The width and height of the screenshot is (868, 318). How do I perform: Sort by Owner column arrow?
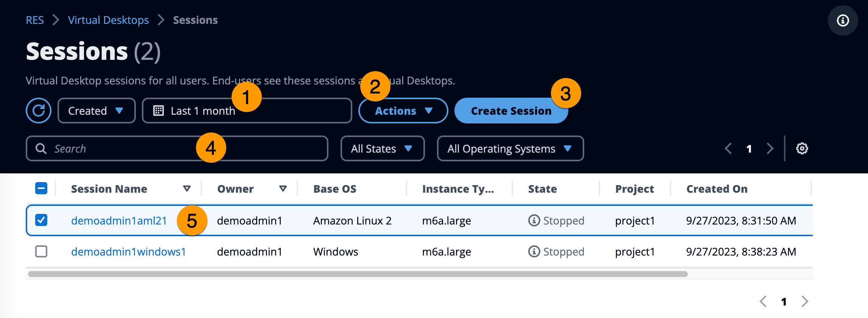(x=283, y=189)
